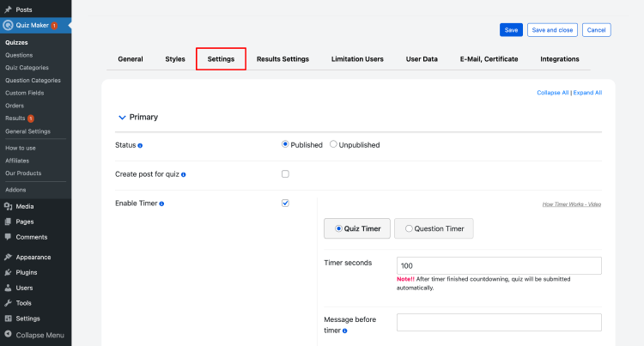The width and height of the screenshot is (644, 346).
Task: Open Orders in the sidebar
Action: 15,106
